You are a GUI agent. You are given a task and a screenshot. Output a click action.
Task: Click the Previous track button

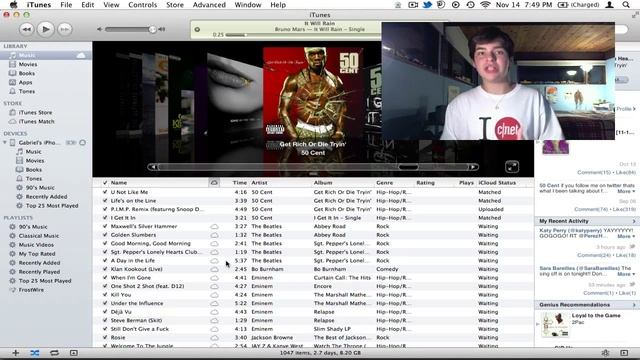(27, 29)
